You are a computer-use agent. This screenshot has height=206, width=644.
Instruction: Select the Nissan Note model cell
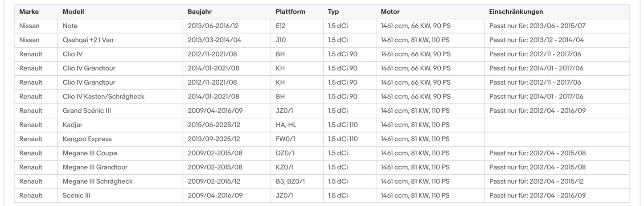tap(70, 26)
